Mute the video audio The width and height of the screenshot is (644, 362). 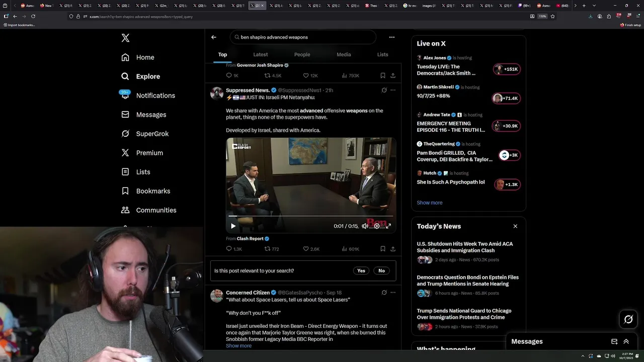coord(365,226)
